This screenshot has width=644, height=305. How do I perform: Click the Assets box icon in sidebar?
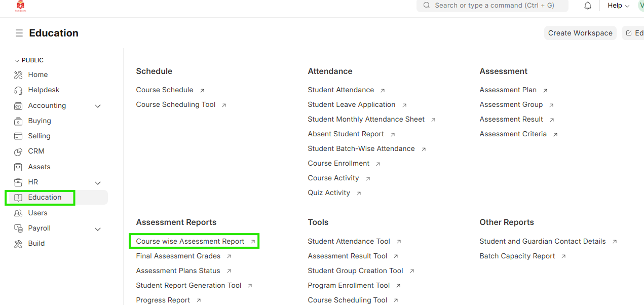point(19,167)
